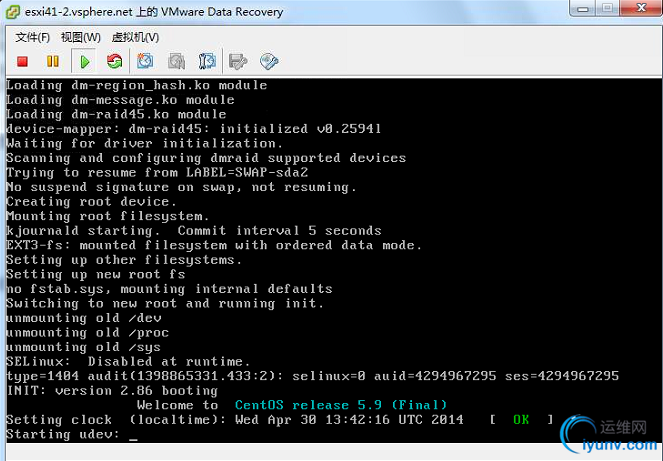Viewport: 663px width, 461px height.
Task: Open the Snapshot Manager icon
Action: tap(207, 61)
